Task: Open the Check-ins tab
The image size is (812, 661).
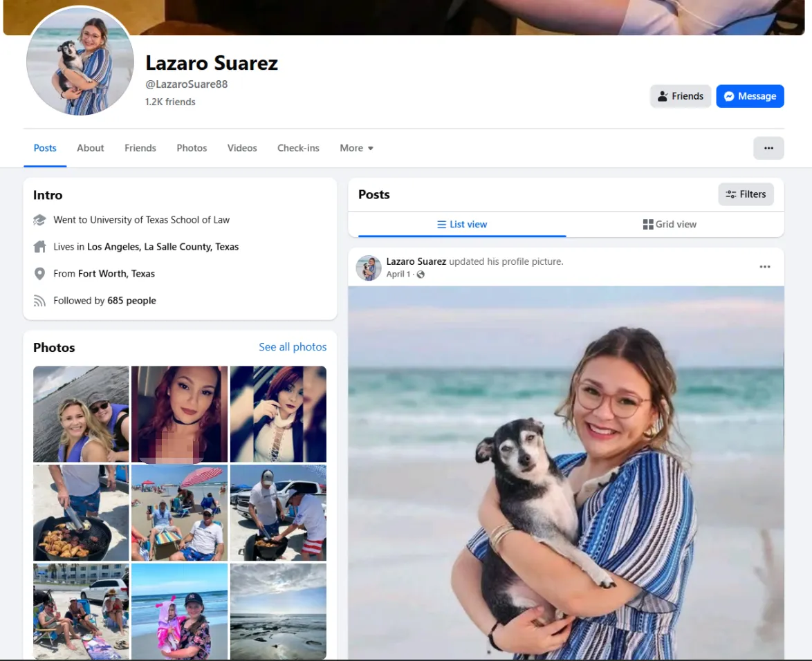Action: [298, 148]
